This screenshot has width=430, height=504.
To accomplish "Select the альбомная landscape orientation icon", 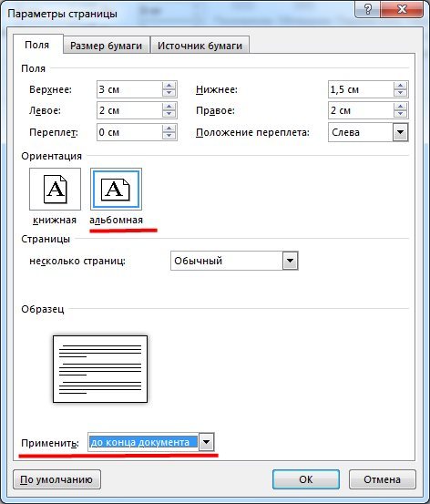I will click(116, 189).
